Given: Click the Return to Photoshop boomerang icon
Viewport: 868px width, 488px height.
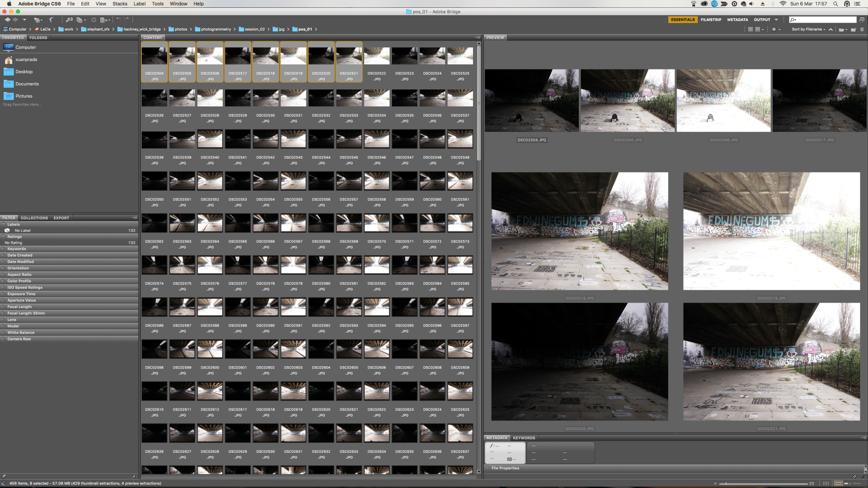Looking at the screenshot, I should pyautogui.click(x=51, y=20).
